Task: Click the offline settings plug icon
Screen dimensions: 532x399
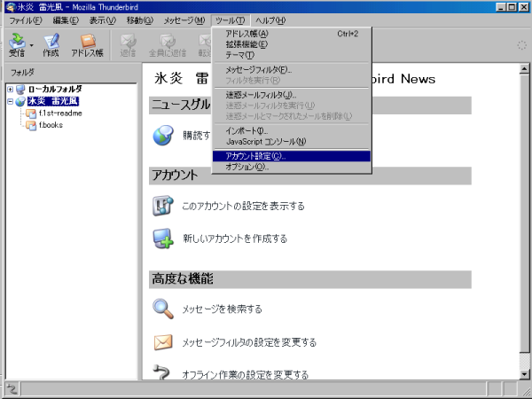Action: (x=161, y=372)
